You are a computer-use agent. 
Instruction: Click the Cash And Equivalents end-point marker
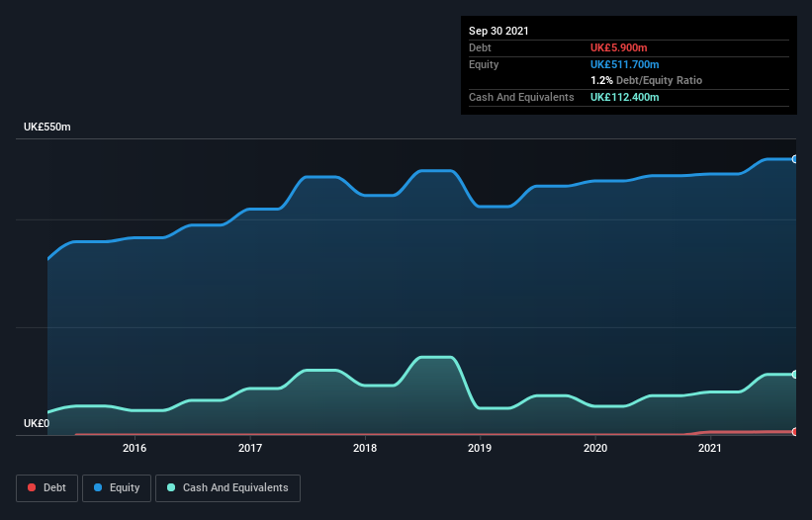pyautogui.click(x=795, y=374)
